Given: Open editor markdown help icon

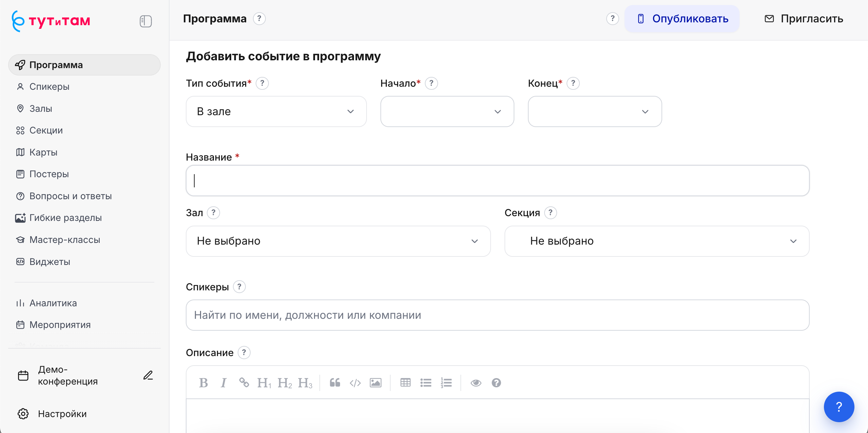Looking at the screenshot, I should tap(496, 383).
